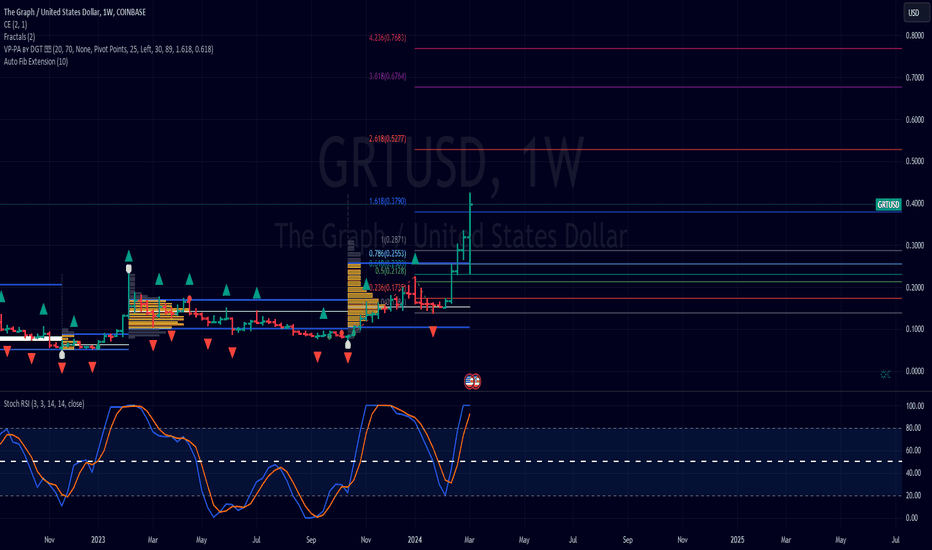Image resolution: width=932 pixels, height=550 pixels.
Task: Click the upper end of the latest weekly bar
Action: (x=470, y=194)
